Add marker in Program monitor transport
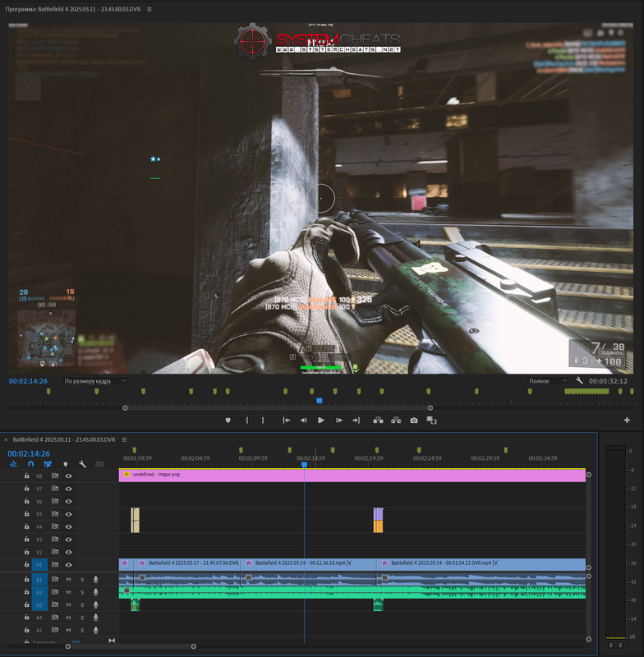Screen dimensions: 644x657 (x=228, y=420)
